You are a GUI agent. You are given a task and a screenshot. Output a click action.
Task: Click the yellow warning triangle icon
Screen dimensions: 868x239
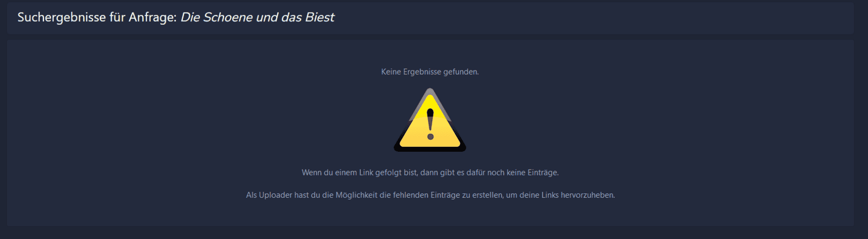pos(430,120)
